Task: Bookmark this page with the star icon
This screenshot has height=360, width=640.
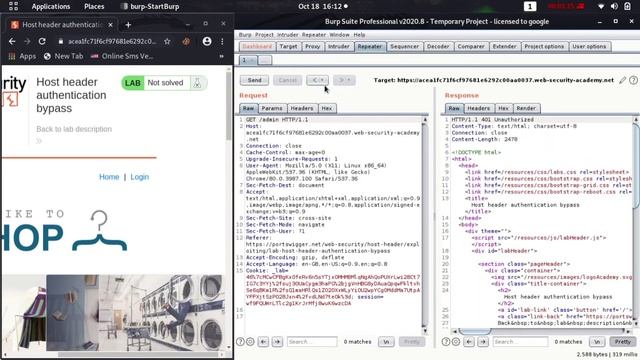Action: point(167,41)
